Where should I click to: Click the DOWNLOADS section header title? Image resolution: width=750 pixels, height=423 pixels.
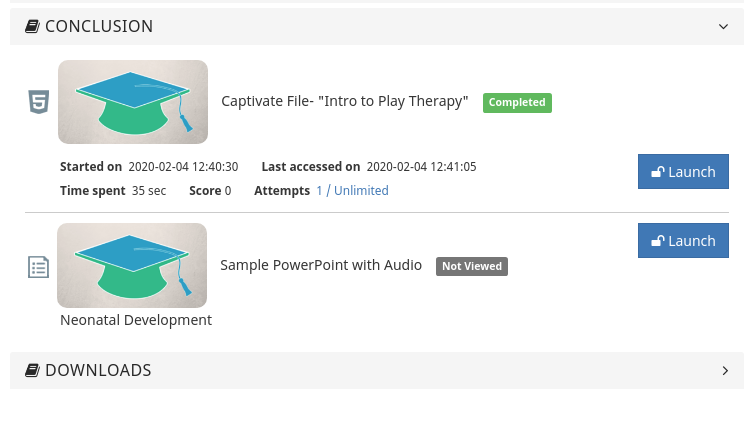click(98, 371)
